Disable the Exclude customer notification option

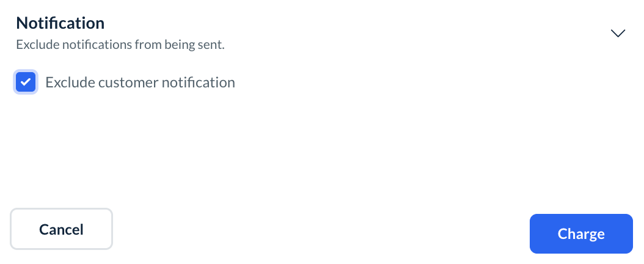(26, 82)
